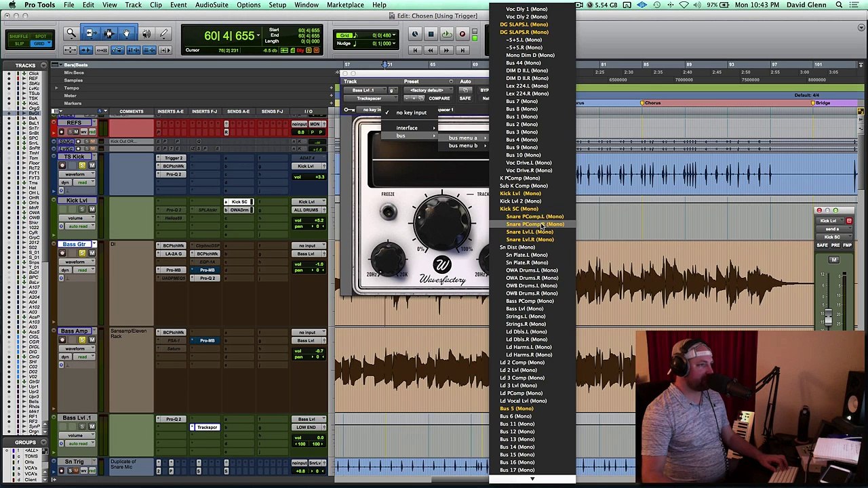Turn the low-cut 20Hz knob in Trackspacer
868x488 pixels.
[x=388, y=259]
